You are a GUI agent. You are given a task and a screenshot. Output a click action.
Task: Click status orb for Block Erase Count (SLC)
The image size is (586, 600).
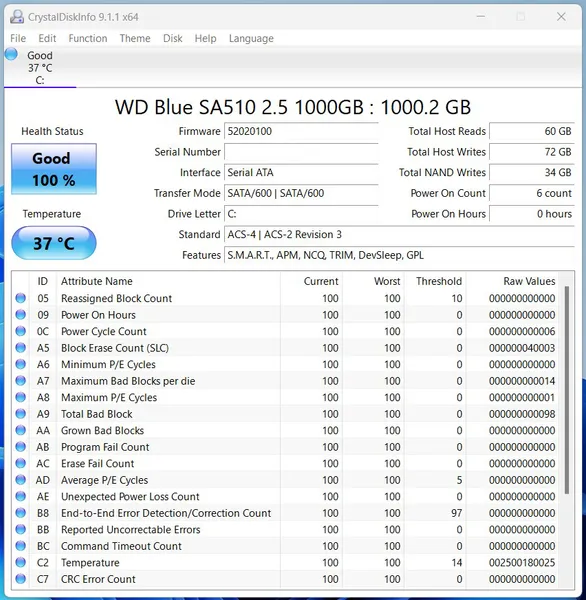(21, 347)
